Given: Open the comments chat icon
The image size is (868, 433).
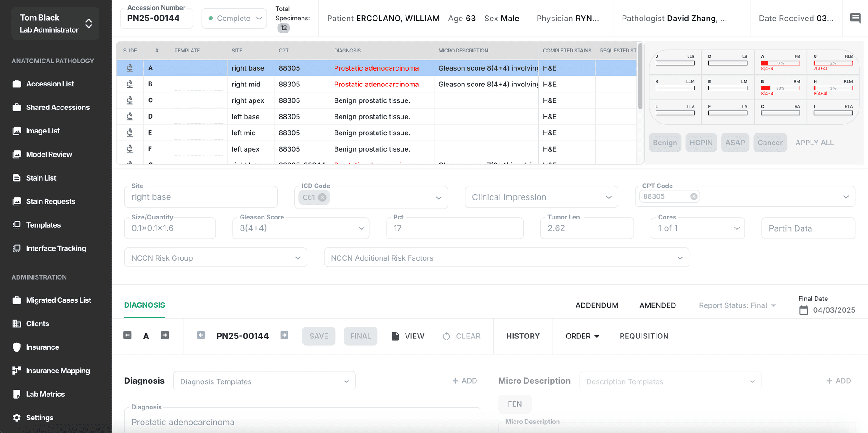Looking at the screenshot, I should pos(855,18).
